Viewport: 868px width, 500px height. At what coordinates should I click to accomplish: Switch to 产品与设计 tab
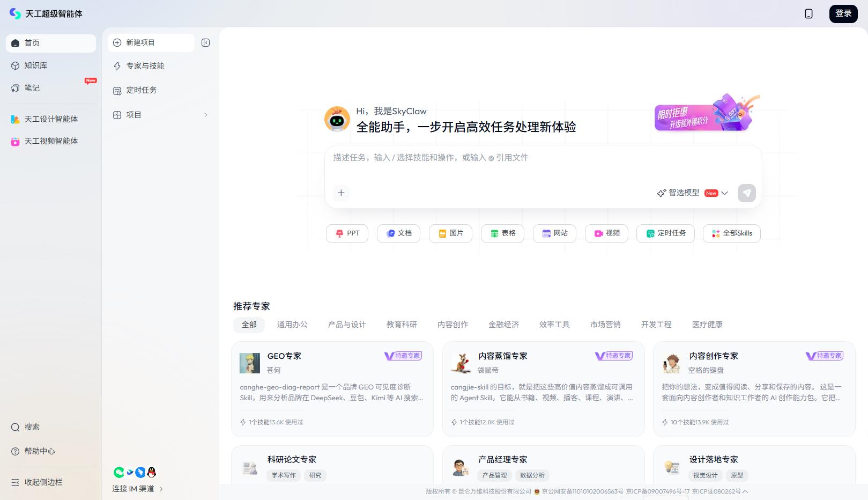point(347,325)
